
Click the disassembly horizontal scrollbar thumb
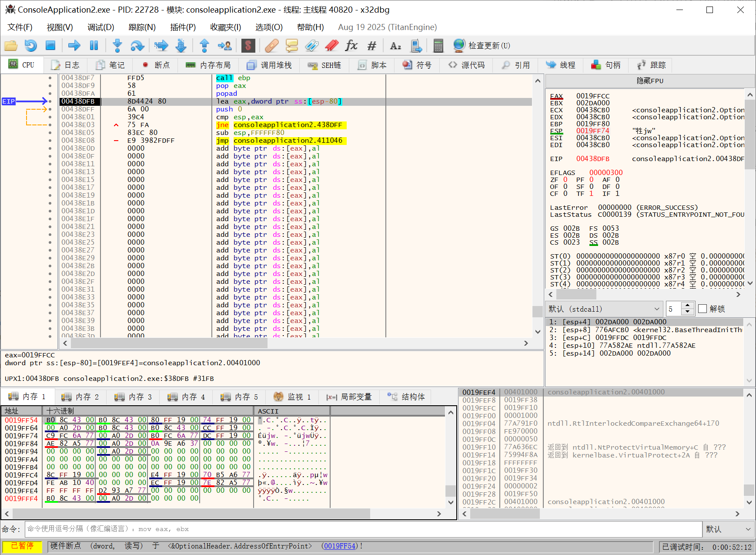click(170, 343)
